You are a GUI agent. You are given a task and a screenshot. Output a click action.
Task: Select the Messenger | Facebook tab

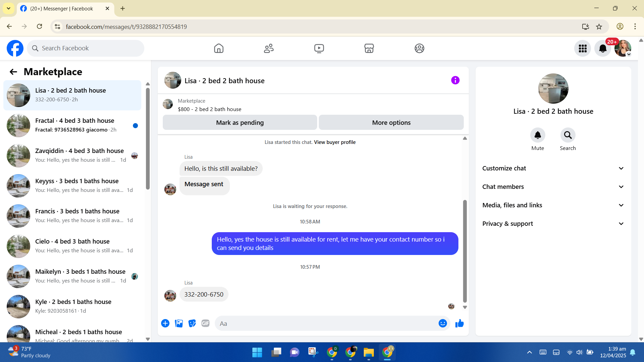pos(65,8)
